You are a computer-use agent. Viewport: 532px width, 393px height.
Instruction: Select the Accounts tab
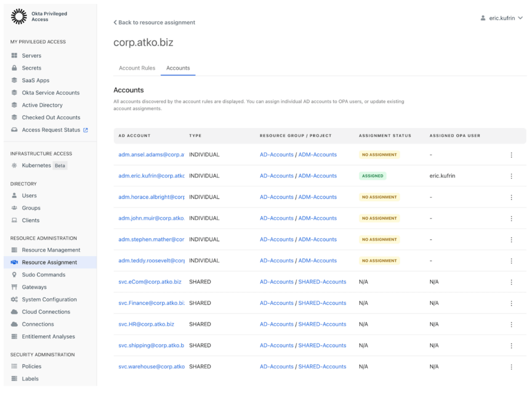[x=178, y=68]
